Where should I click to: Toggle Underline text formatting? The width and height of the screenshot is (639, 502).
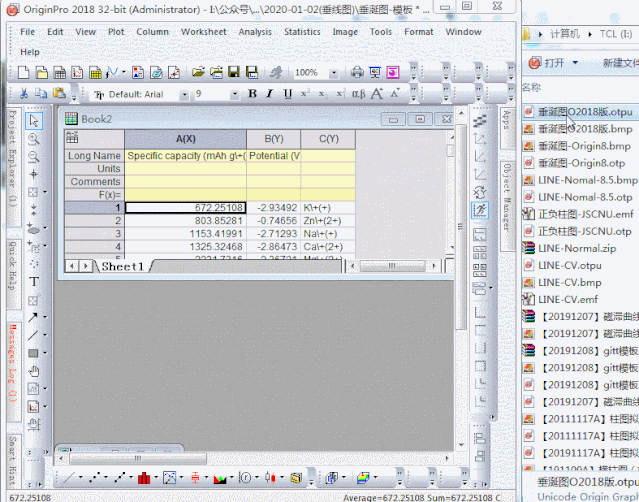287,94
